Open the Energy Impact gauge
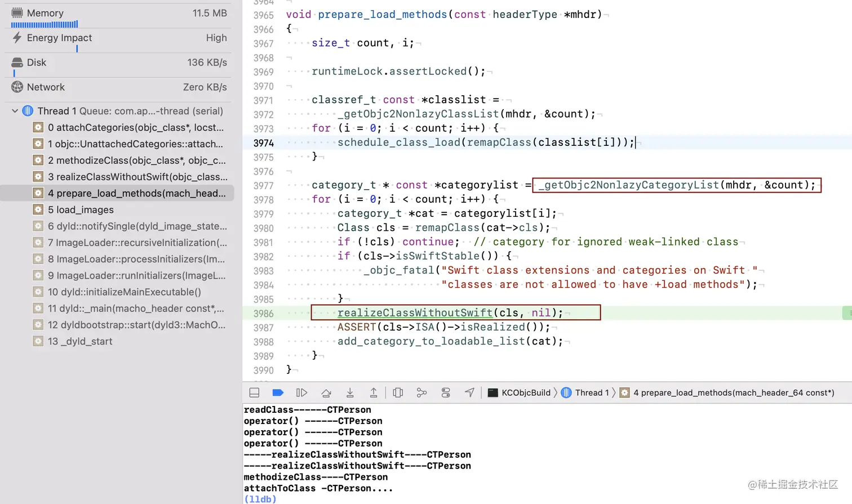The height and width of the screenshot is (504, 852). [x=119, y=41]
